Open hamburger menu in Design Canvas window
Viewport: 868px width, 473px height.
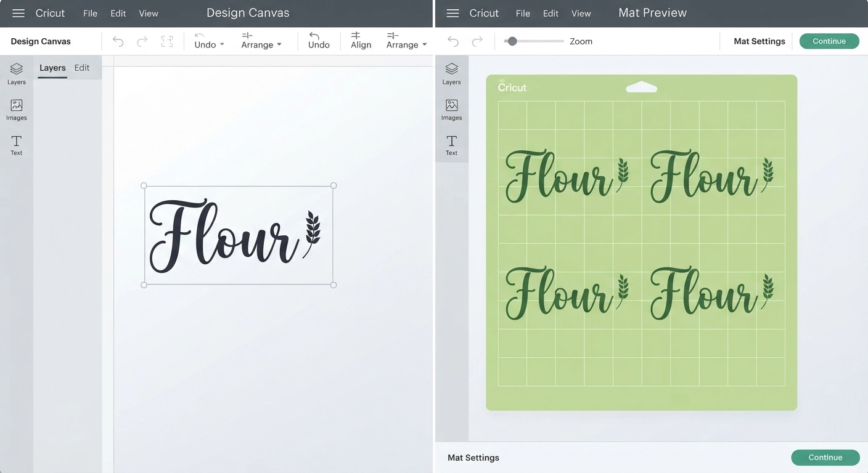pyautogui.click(x=18, y=13)
